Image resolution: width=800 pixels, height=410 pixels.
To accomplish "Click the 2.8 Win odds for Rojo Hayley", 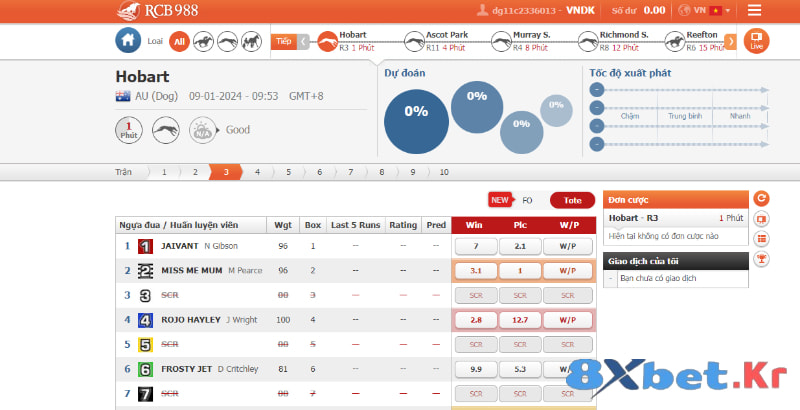I will (476, 320).
